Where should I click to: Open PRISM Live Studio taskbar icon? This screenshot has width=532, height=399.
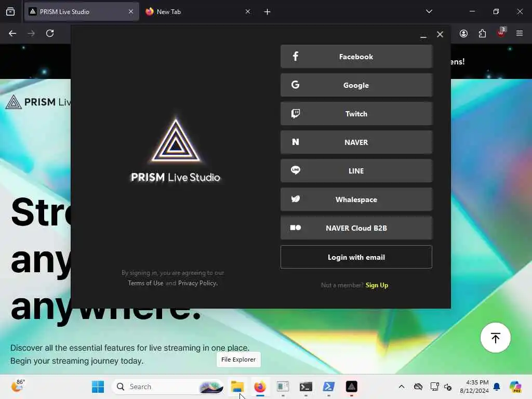(352, 387)
